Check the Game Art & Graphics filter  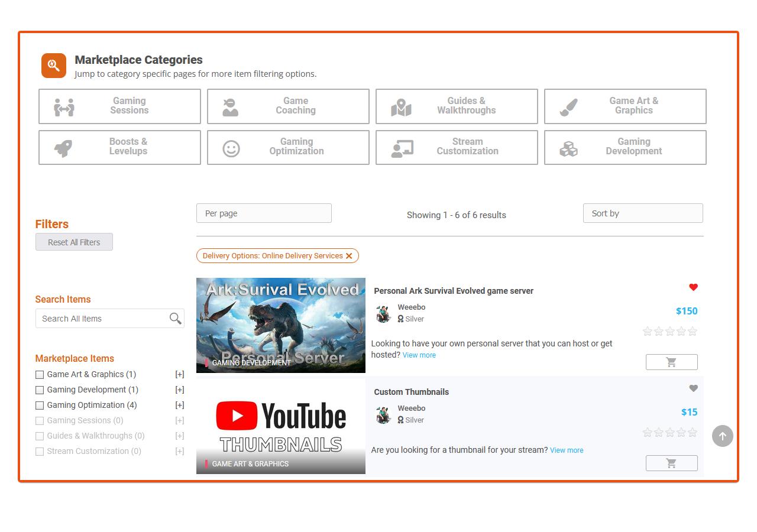click(40, 375)
